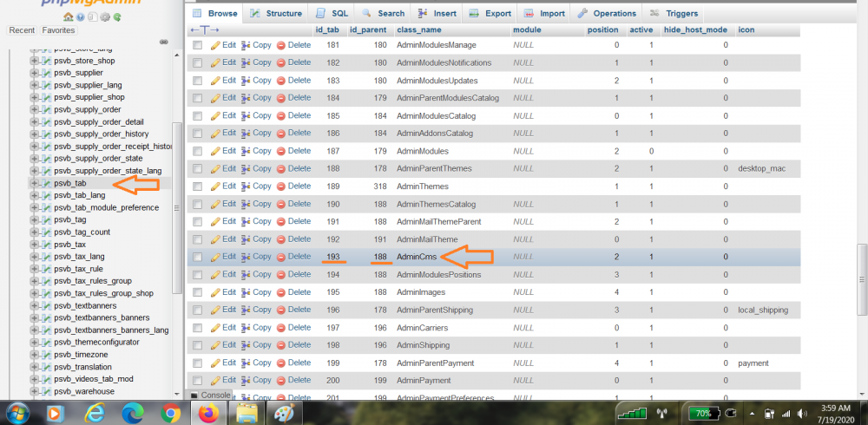Click the link with main panel icon
This screenshot has width=868, height=425.
point(164,42)
